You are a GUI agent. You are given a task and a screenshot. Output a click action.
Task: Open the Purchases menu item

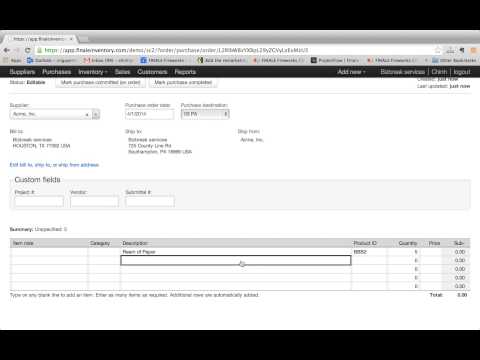click(57, 72)
